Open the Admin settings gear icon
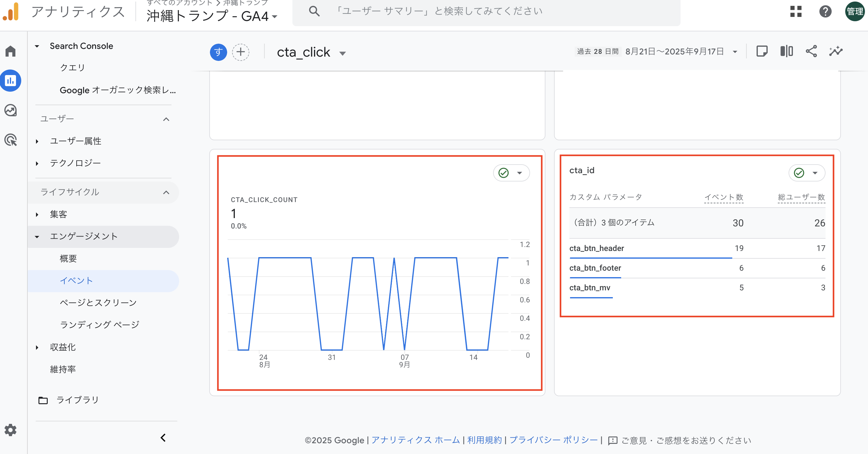This screenshot has height=454, width=868. coord(10,430)
